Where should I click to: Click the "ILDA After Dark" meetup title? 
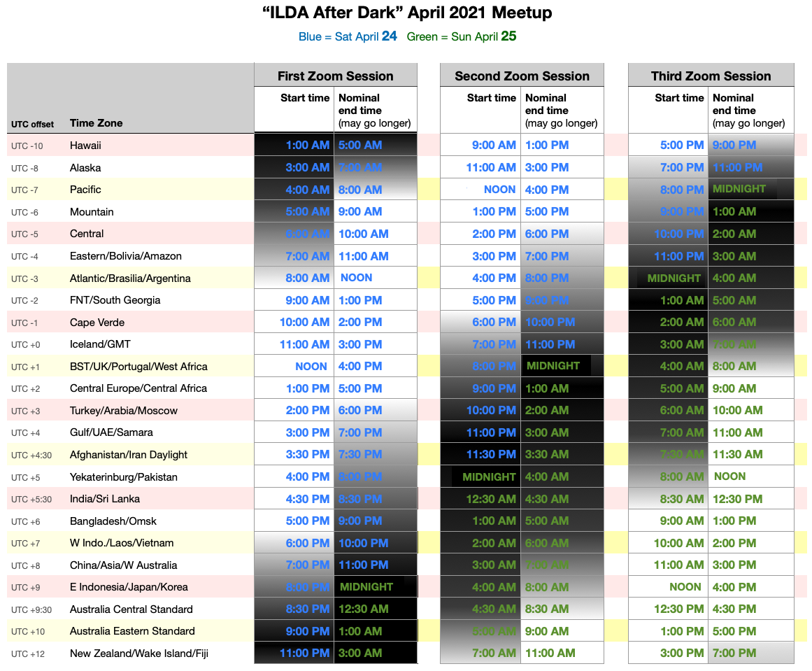coord(406,13)
